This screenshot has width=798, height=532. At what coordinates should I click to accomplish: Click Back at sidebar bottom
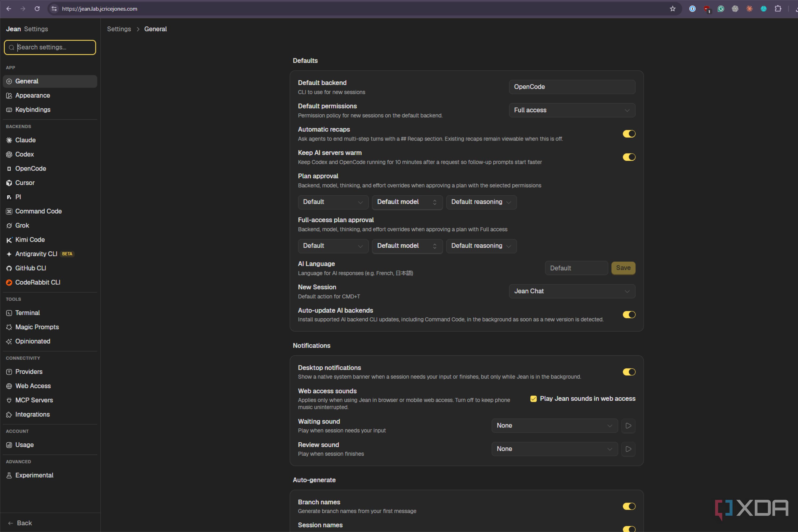tap(20, 523)
